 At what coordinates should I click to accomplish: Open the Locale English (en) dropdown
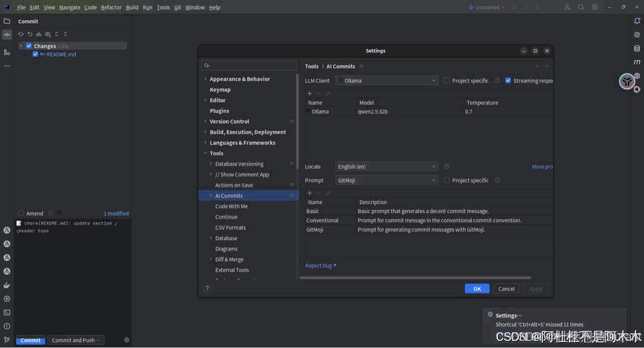coord(386,167)
